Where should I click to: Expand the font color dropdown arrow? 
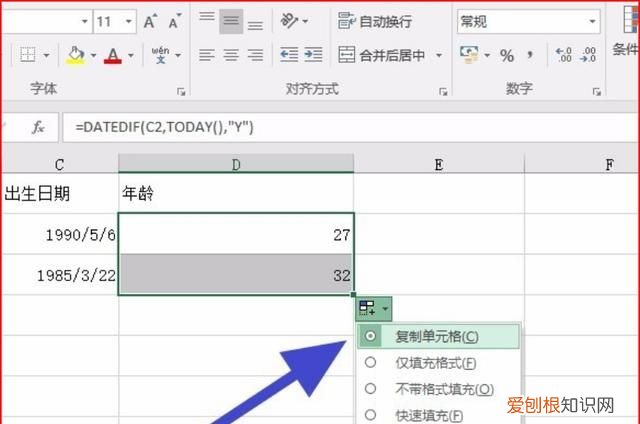[131, 55]
